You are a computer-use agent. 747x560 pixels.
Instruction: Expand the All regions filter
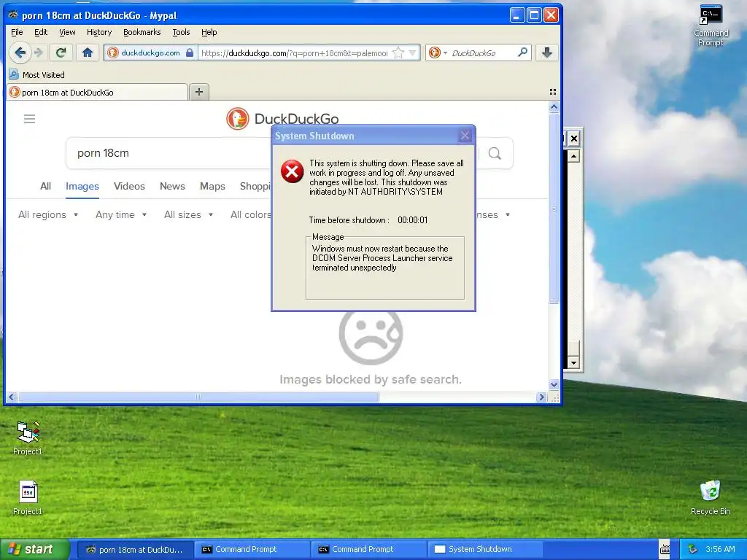tap(48, 215)
